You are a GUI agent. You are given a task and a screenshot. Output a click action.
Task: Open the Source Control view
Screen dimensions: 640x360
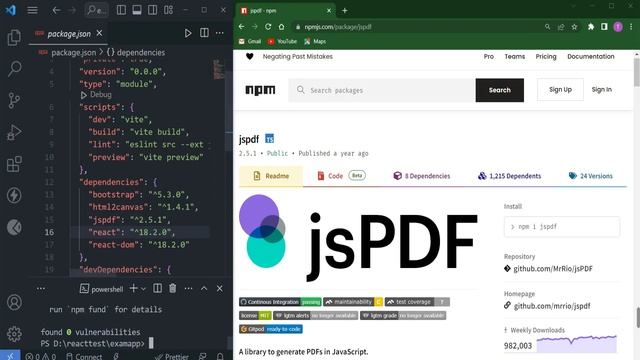click(x=14, y=100)
